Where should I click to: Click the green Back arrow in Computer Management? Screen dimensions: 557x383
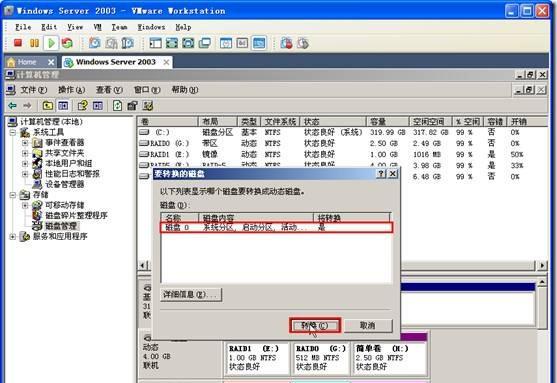click(12, 106)
